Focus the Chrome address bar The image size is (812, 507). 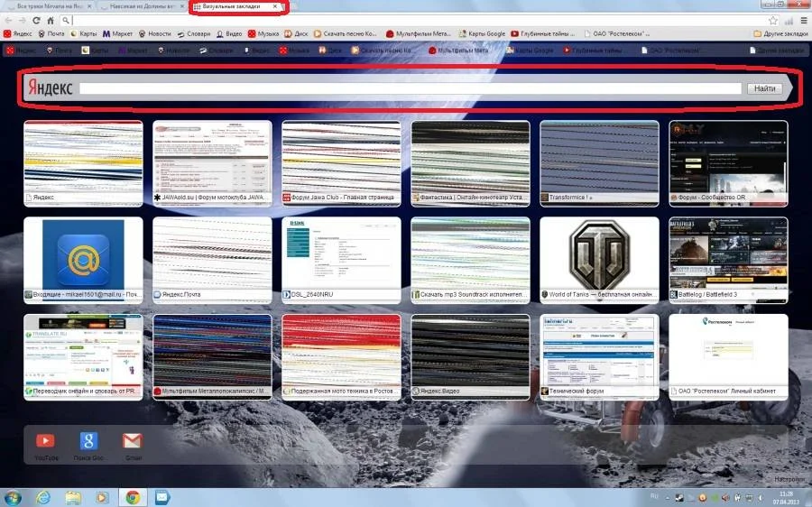pos(417,21)
